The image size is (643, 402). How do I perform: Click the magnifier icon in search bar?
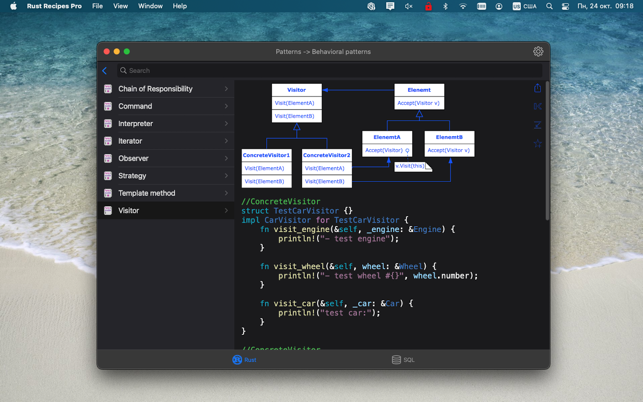pyautogui.click(x=123, y=71)
